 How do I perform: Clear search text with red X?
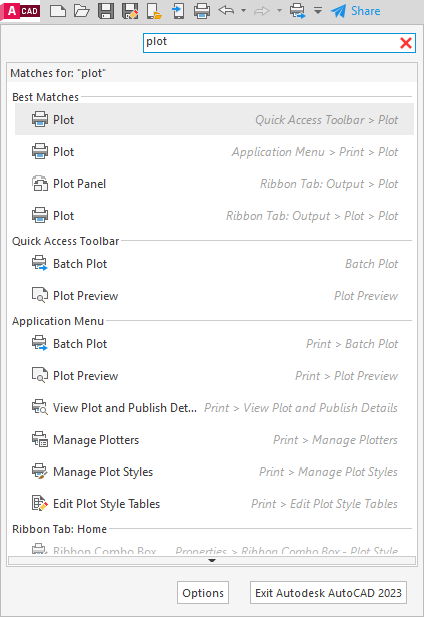pos(406,43)
